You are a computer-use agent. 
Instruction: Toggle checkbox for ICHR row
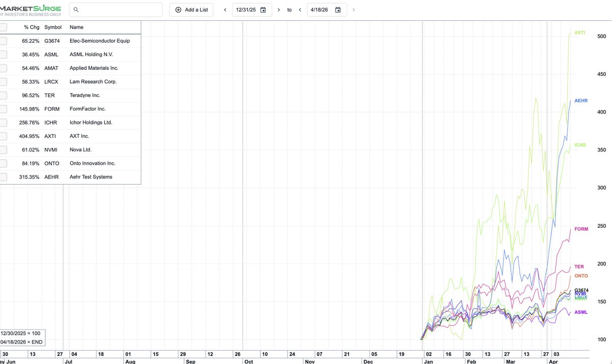pos(3,122)
